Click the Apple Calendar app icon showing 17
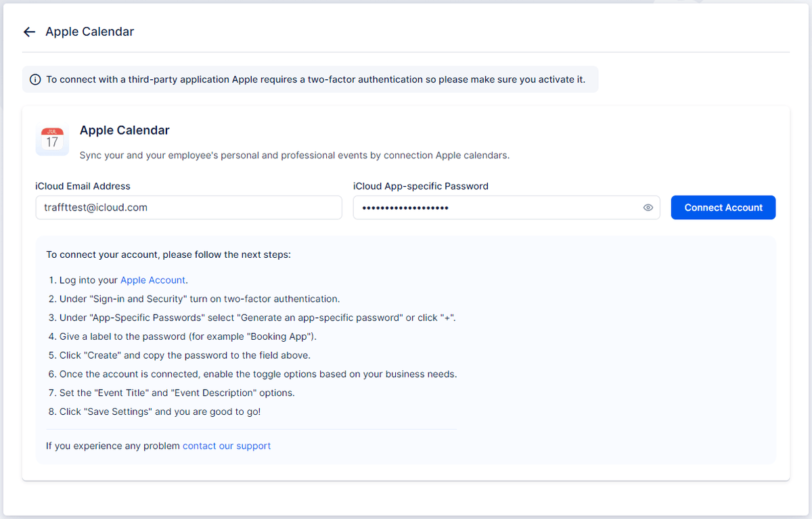 pyautogui.click(x=52, y=140)
